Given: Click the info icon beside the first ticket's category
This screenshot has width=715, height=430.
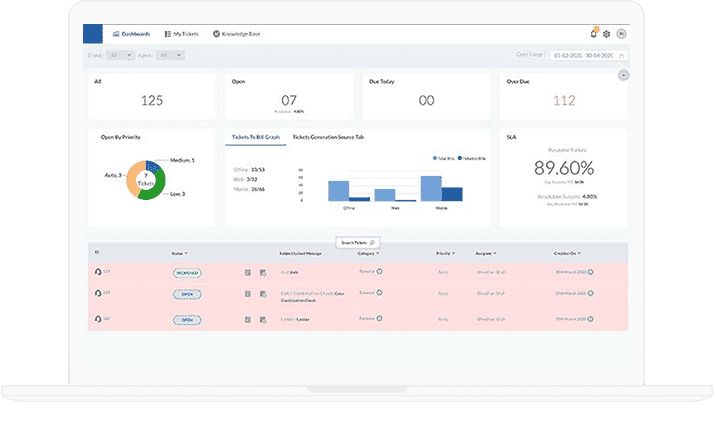Looking at the screenshot, I should pos(379,271).
